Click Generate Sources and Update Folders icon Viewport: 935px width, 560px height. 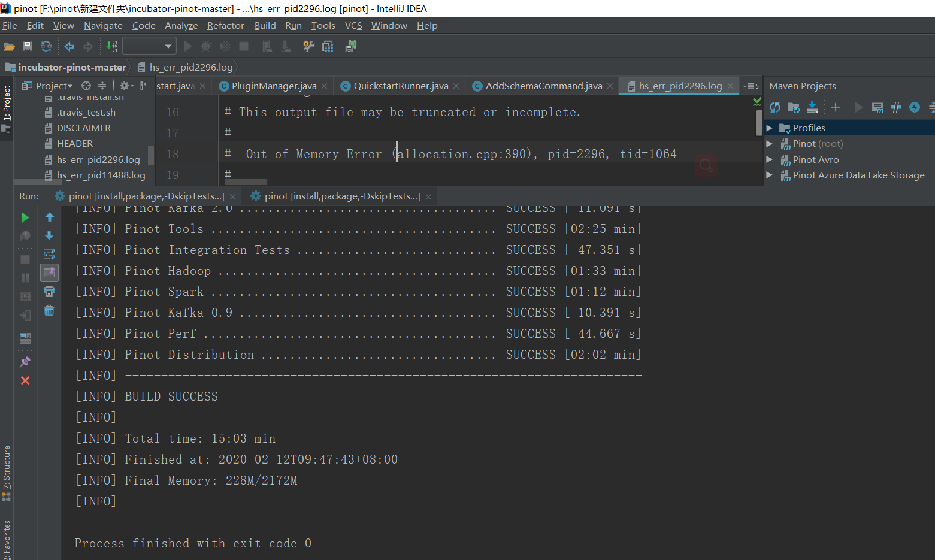point(794,107)
